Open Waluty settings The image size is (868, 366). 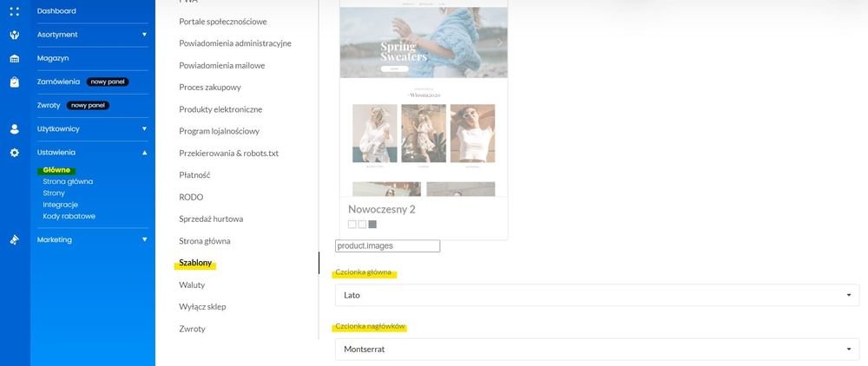(x=192, y=284)
